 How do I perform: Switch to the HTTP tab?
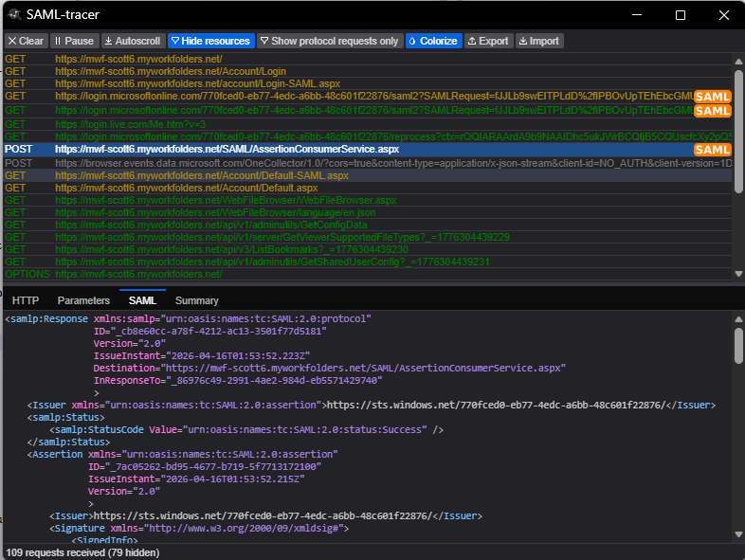(26, 300)
